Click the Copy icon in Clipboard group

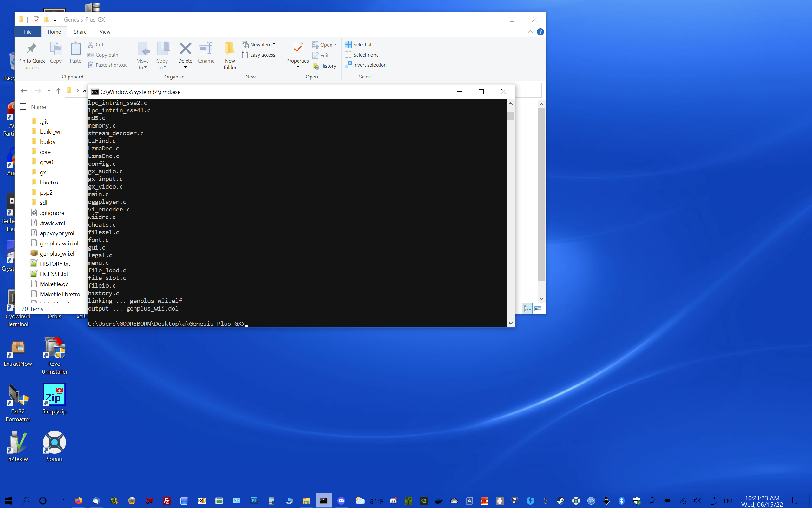coord(56,53)
